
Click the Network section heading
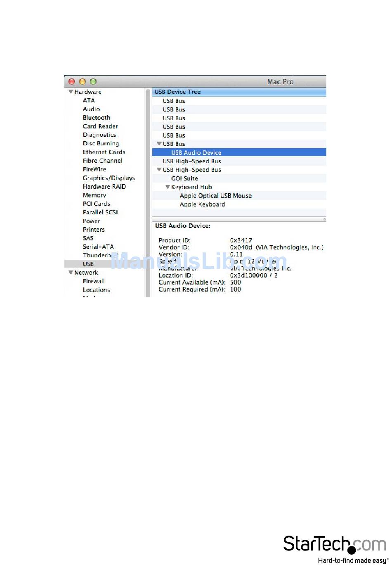[x=86, y=273]
